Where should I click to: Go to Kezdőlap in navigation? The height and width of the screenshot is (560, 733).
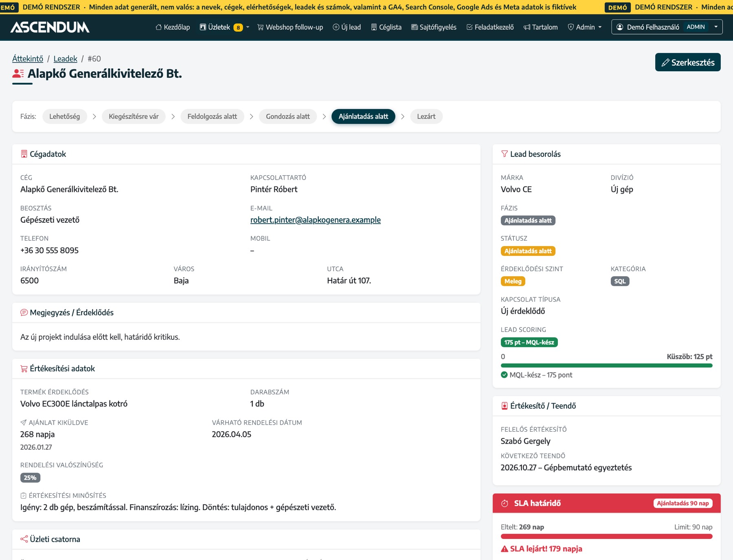(173, 27)
